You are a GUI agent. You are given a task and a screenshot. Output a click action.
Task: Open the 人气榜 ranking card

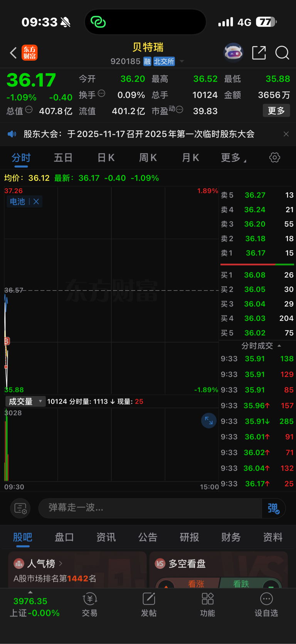(x=77, y=570)
